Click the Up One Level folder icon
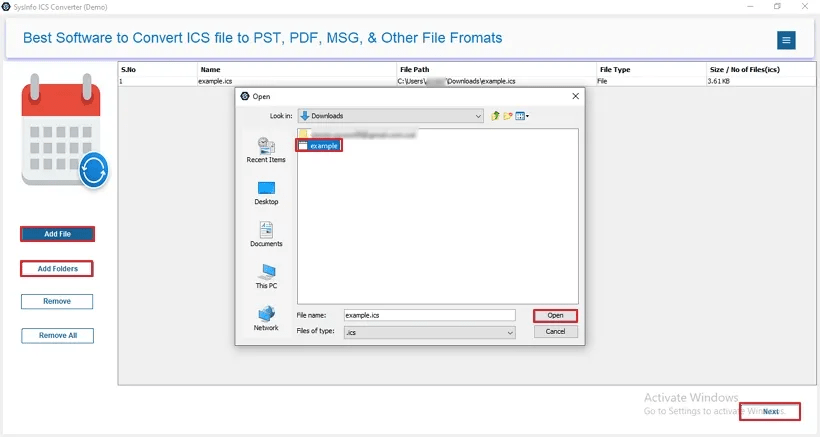 [495, 116]
